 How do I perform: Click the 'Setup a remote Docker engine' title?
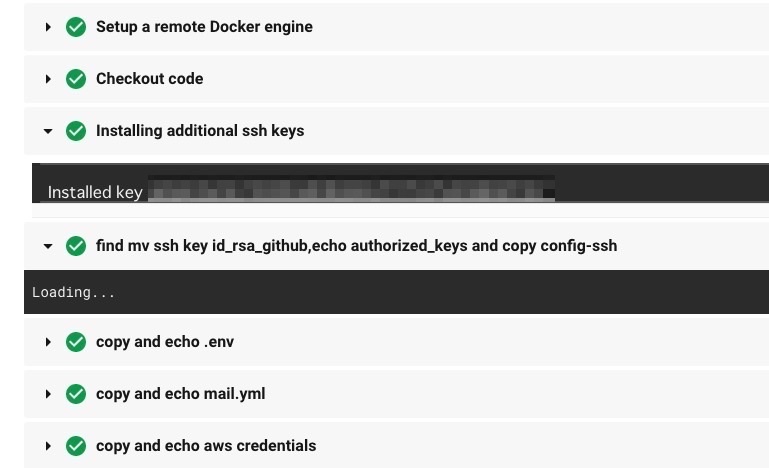pyautogui.click(x=204, y=27)
